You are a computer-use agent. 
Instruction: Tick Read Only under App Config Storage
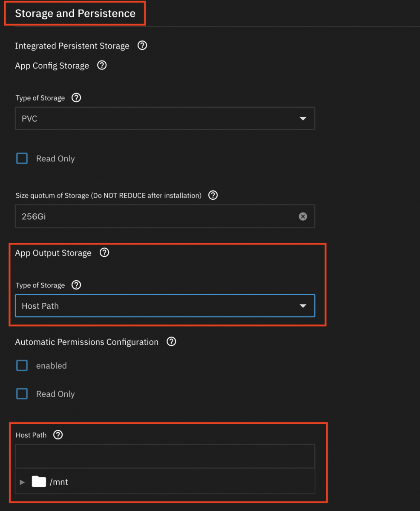point(22,159)
